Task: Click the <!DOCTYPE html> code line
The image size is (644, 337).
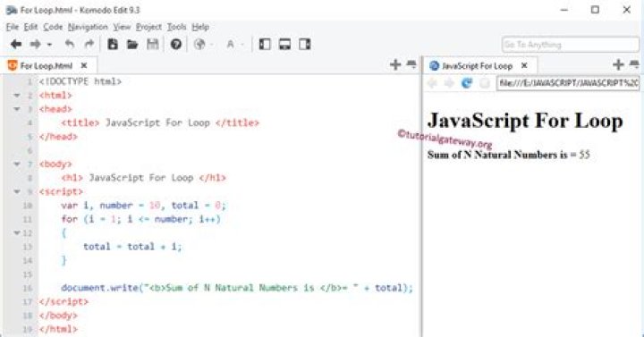Action: [x=80, y=81]
